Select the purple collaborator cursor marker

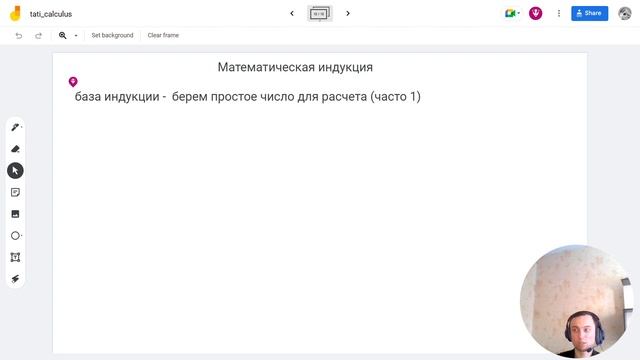click(x=73, y=82)
